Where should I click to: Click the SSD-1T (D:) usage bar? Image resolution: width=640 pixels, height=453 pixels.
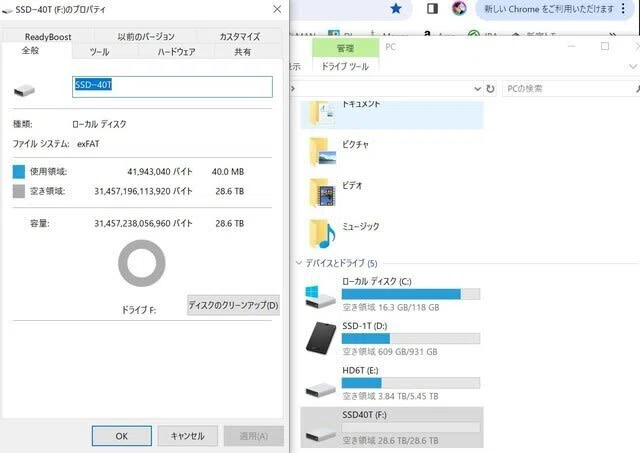[411, 338]
